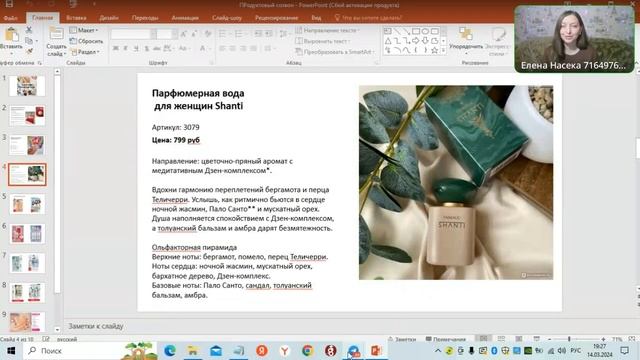Switch to the Дизайн tab

click(x=109, y=18)
